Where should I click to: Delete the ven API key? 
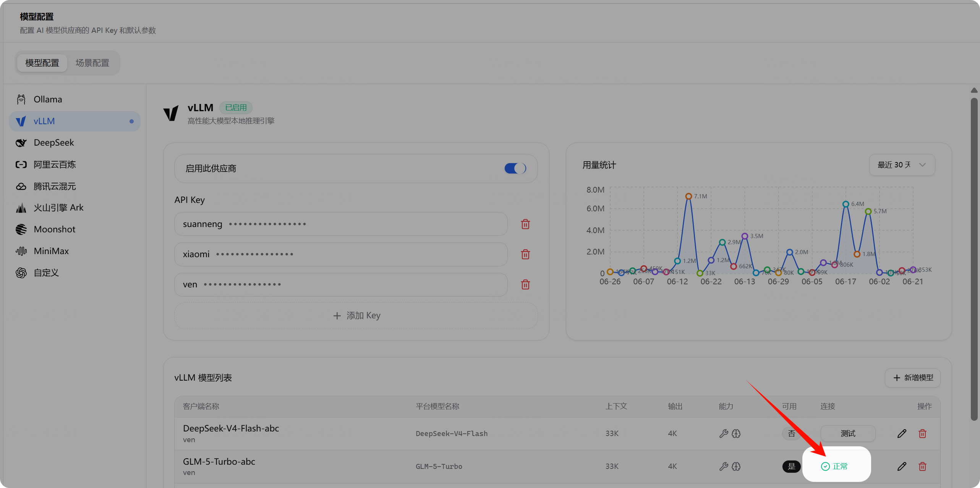(x=525, y=284)
